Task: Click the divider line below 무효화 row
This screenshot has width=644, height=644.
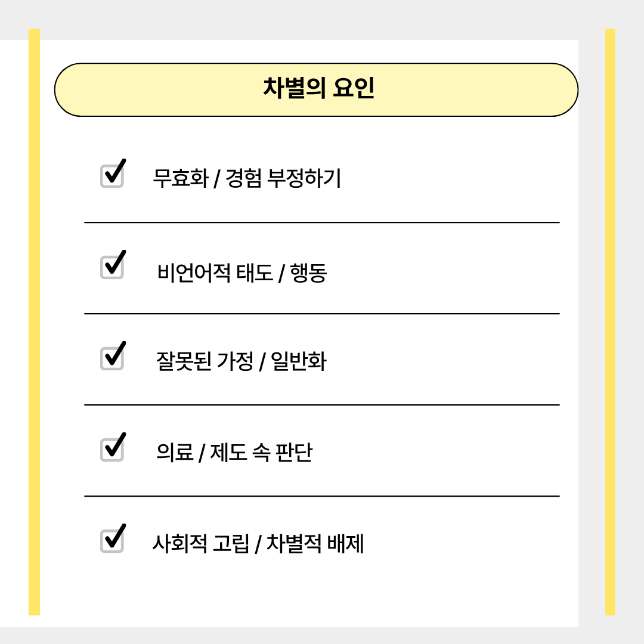Action: click(x=322, y=222)
